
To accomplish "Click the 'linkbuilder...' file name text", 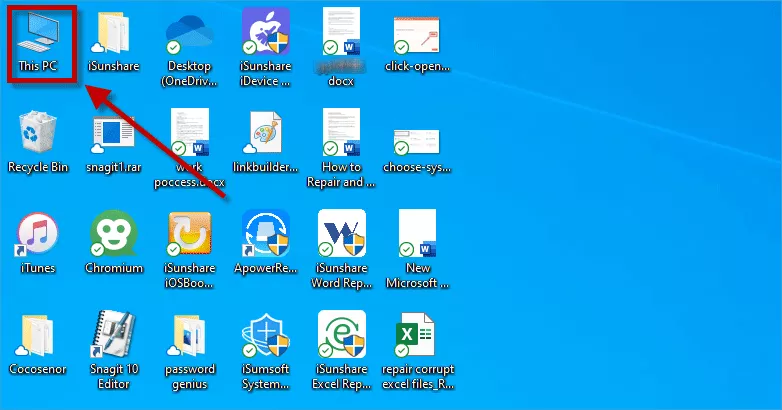I will 265,167.
